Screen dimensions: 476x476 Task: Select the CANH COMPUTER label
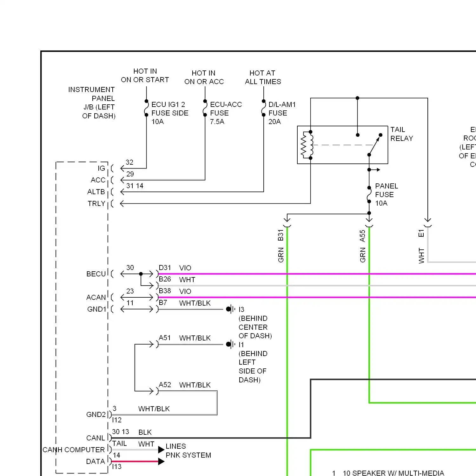tap(74, 450)
